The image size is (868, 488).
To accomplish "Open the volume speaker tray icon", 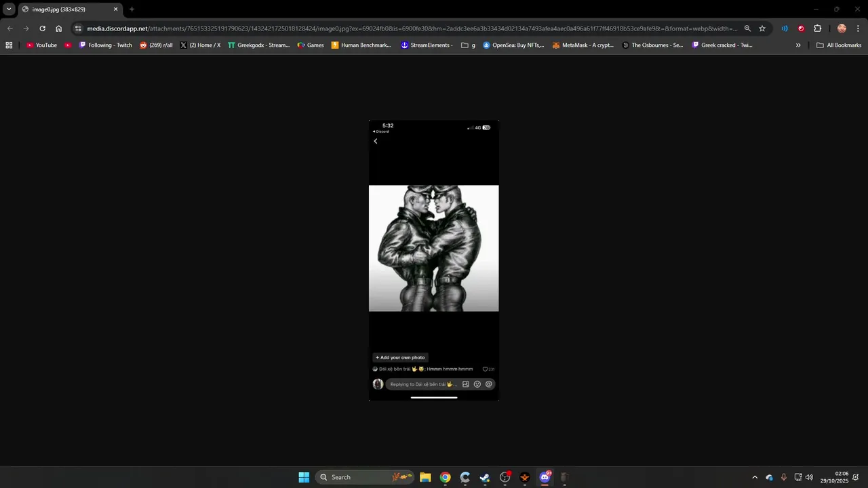I will tap(809, 477).
